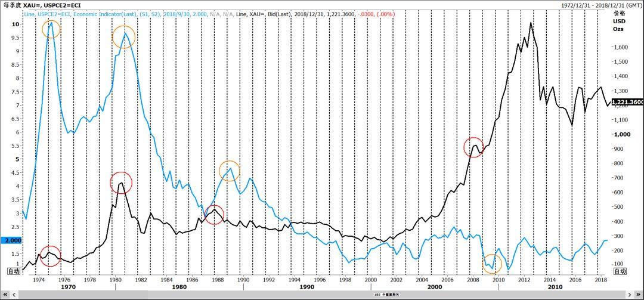Select the black 1,221.3600 price tag
This screenshot has height=300, width=644.
pos(627,102)
